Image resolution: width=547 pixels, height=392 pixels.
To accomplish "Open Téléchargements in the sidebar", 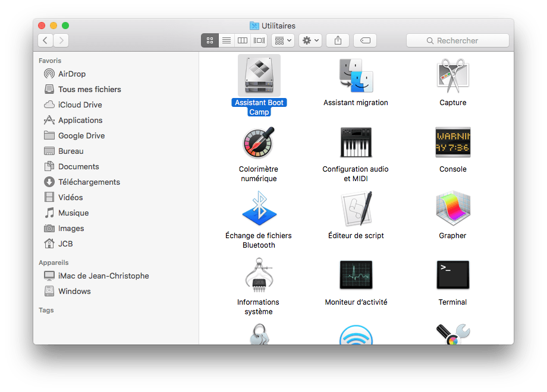I will coord(82,182).
